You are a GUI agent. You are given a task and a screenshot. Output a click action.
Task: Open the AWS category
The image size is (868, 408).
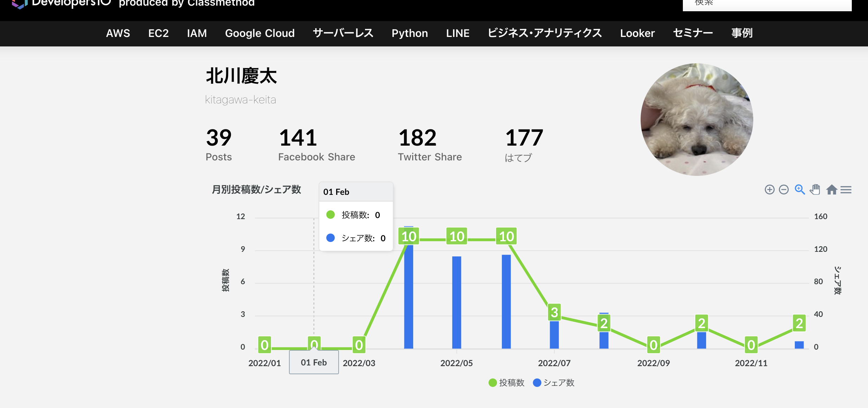pyautogui.click(x=118, y=33)
